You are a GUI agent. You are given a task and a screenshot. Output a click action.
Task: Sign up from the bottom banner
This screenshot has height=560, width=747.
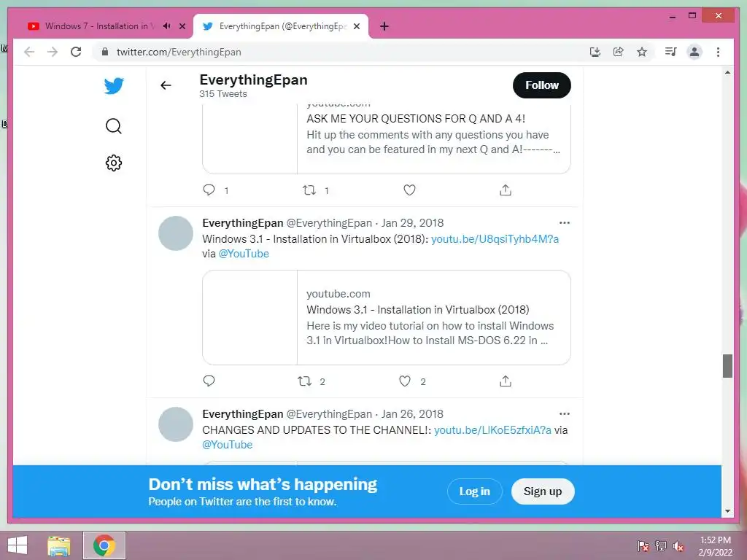tap(543, 491)
